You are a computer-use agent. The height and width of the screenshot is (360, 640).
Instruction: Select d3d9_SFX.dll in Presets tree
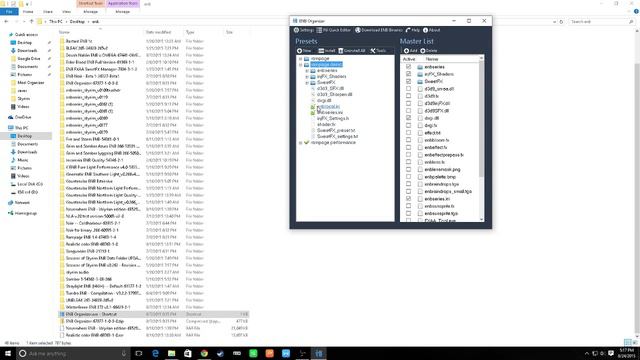pos(330,88)
